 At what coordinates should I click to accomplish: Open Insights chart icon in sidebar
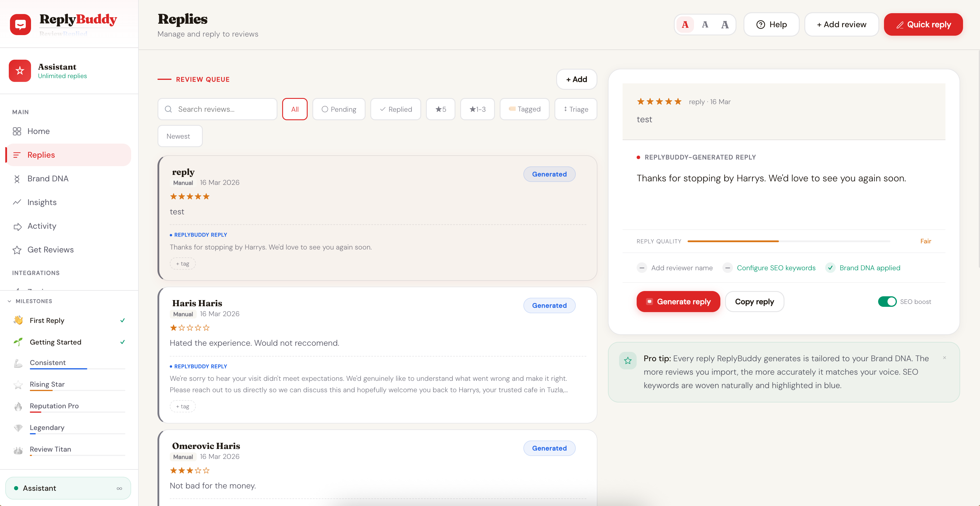coord(17,202)
